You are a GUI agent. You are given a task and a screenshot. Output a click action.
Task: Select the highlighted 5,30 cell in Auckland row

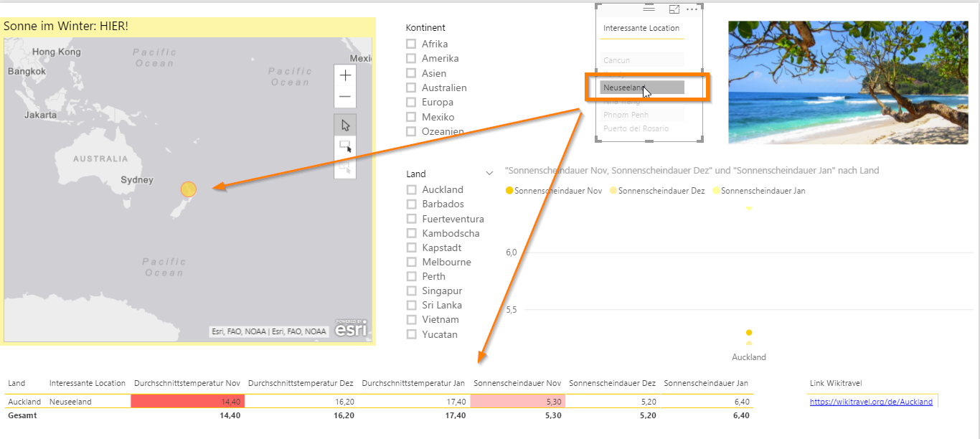point(518,402)
